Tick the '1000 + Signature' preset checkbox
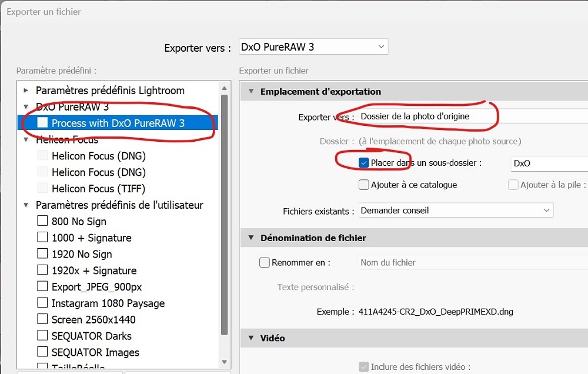 pyautogui.click(x=42, y=238)
